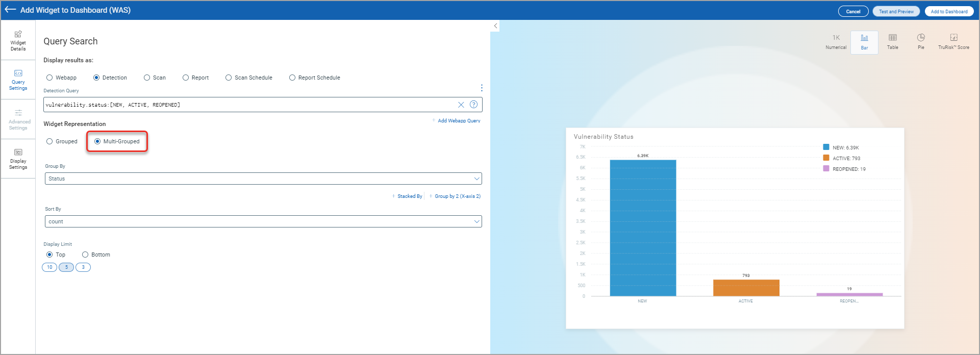Viewport: 980px width, 355px height.
Task: Select the Bottom display limit option
Action: [x=85, y=255]
